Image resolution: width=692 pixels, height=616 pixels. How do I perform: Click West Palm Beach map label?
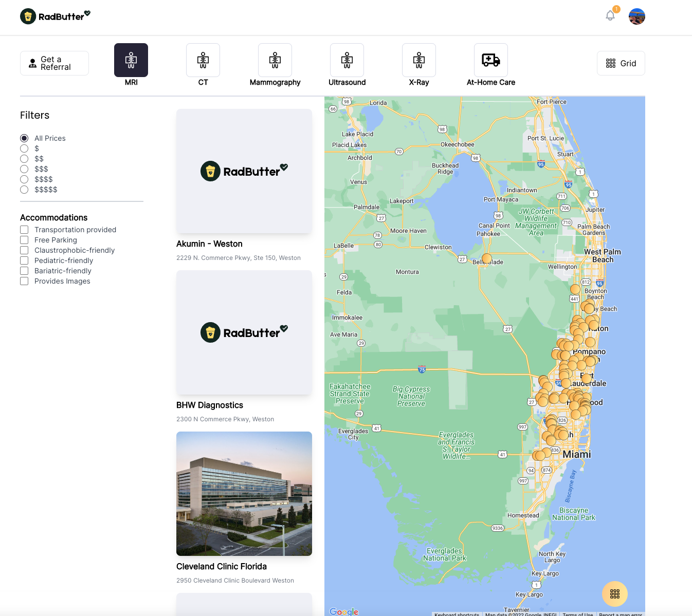[603, 256]
